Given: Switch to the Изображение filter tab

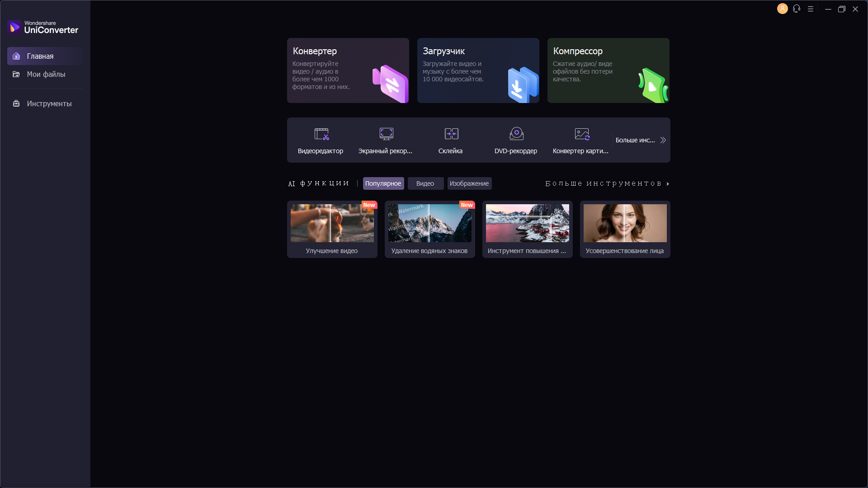Looking at the screenshot, I should (469, 183).
